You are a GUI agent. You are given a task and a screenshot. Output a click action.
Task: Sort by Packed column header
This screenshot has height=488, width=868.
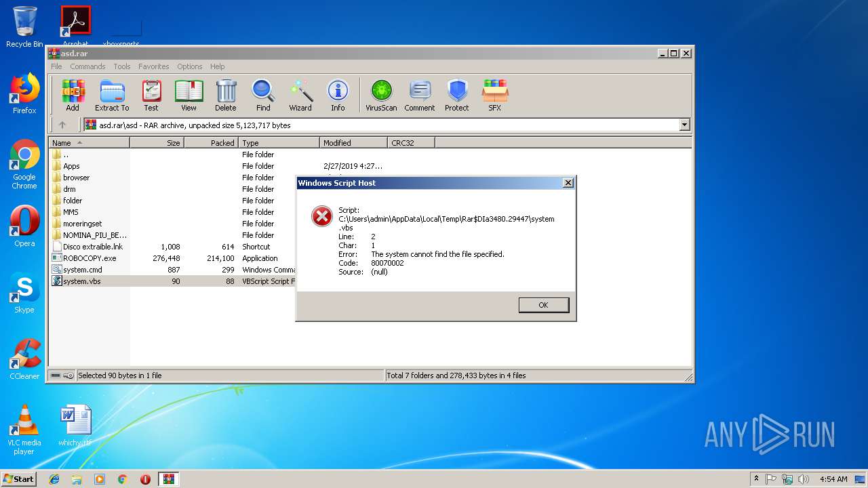pyautogui.click(x=211, y=143)
